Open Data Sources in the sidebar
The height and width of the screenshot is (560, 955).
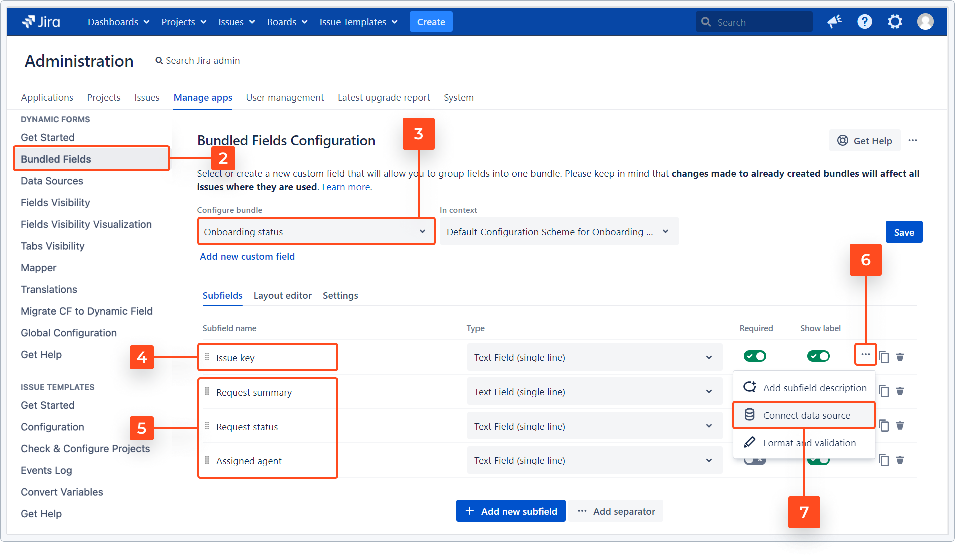click(52, 181)
